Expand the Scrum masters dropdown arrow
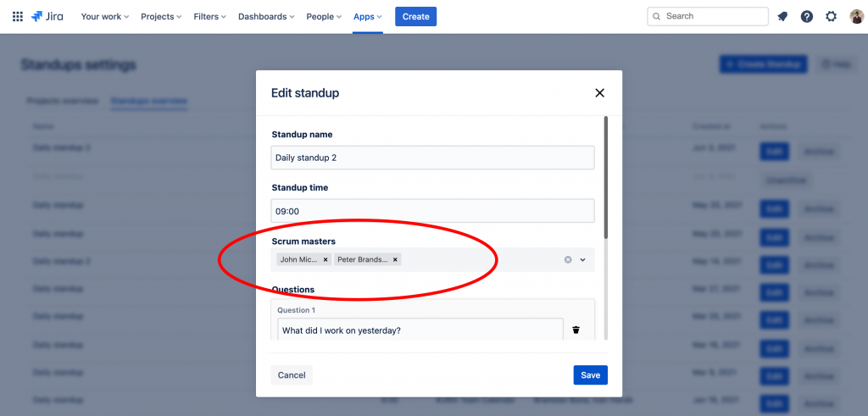Screen dimensions: 868x416 pos(582,259)
